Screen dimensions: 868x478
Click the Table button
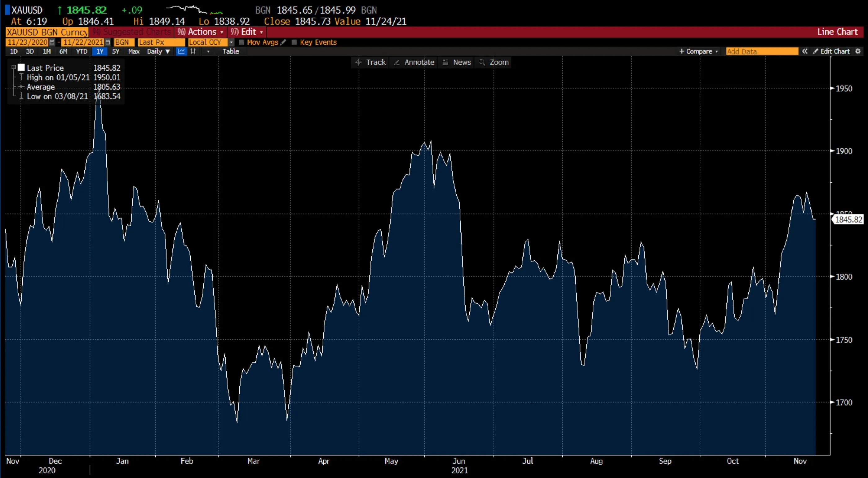(x=231, y=51)
